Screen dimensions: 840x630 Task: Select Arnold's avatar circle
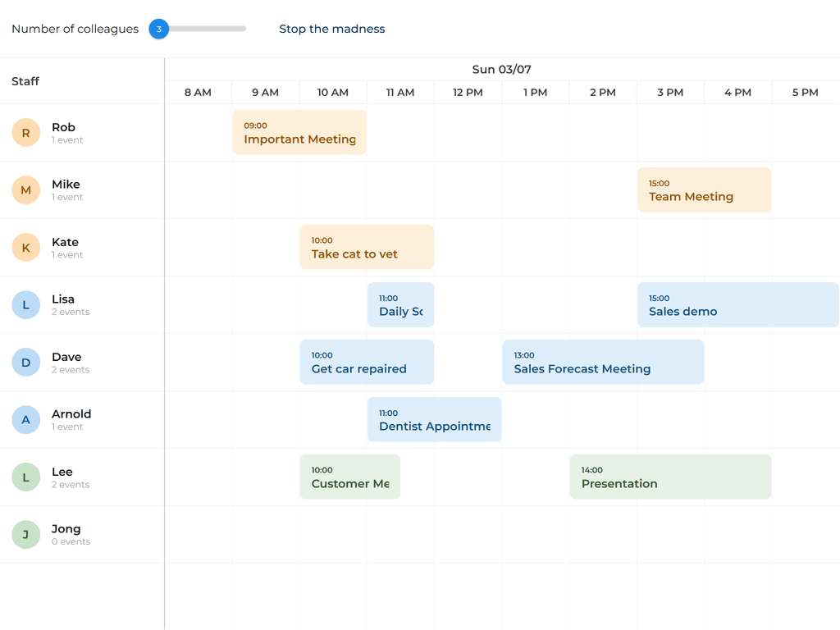coord(25,419)
